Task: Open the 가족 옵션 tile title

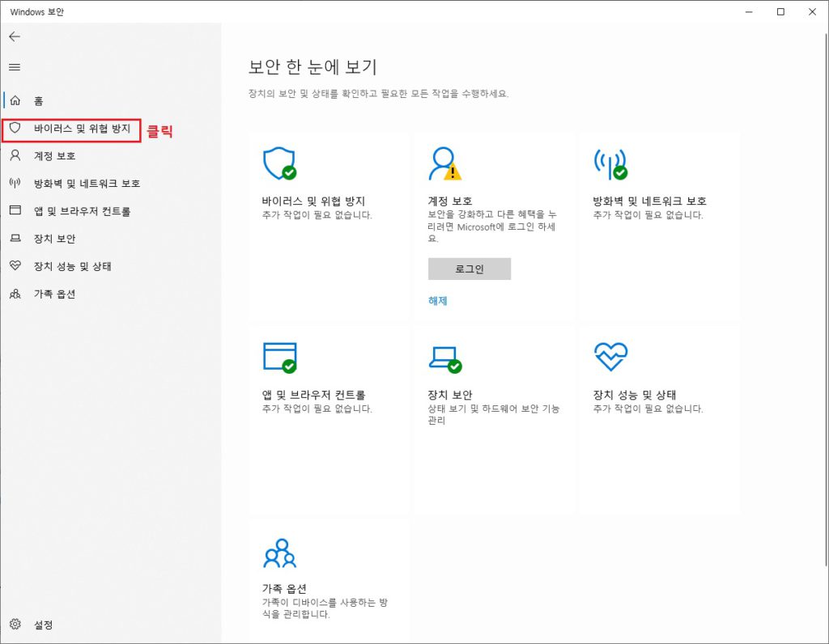Action: (284, 588)
